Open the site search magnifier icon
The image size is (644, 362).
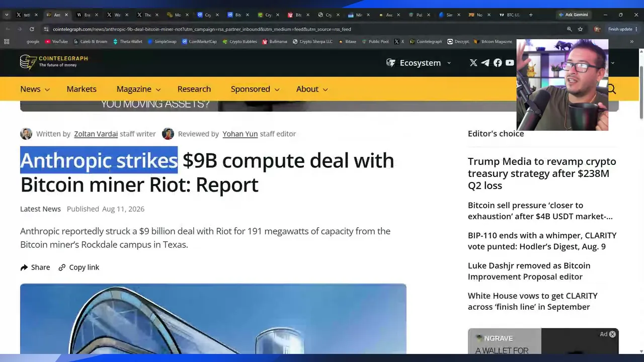coord(611,89)
